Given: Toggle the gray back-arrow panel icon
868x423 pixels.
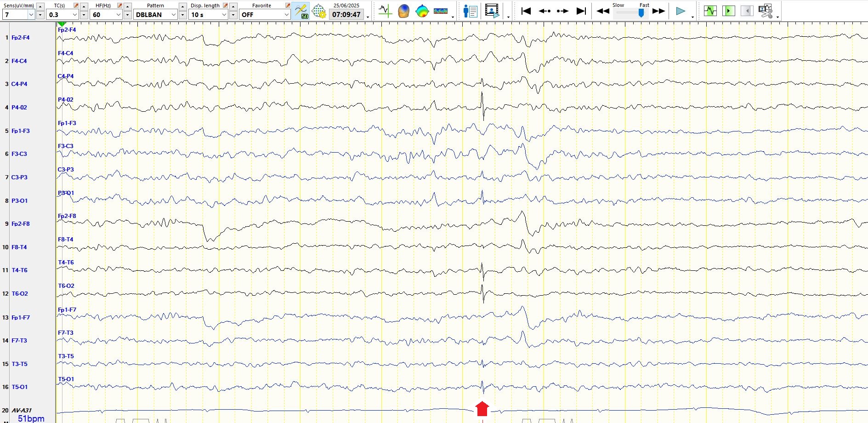Looking at the screenshot, I should (x=747, y=11).
